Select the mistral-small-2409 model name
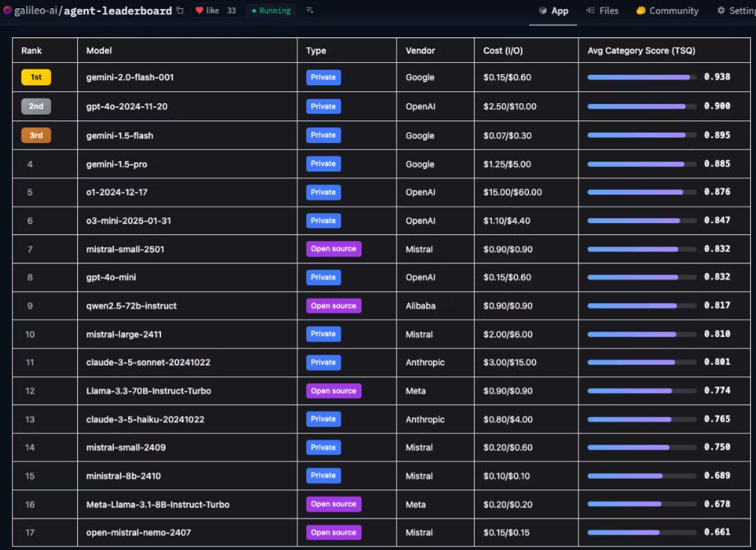The width and height of the screenshot is (756, 550). [x=126, y=447]
